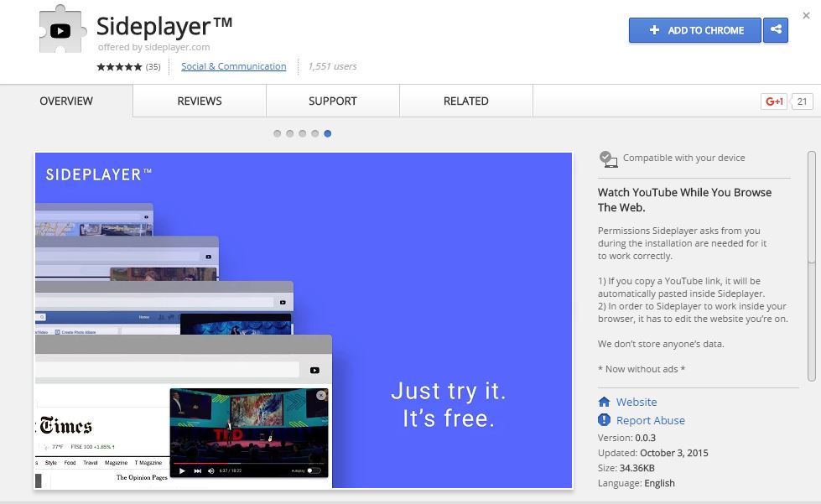Click the red video seek bar
This screenshot has height=504, width=821.
coord(201,462)
